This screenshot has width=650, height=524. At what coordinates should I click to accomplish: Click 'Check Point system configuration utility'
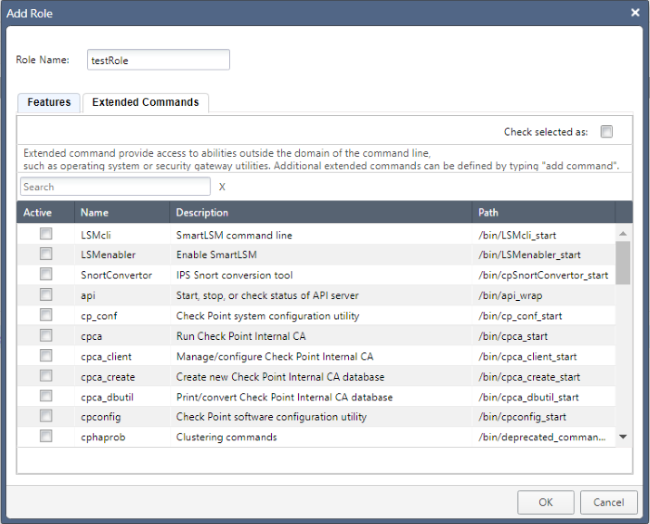[x=268, y=316]
